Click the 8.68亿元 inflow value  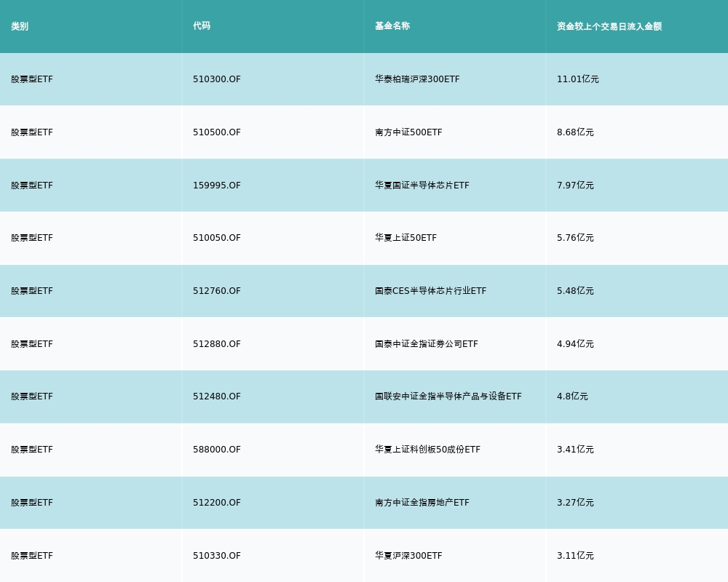tap(575, 132)
